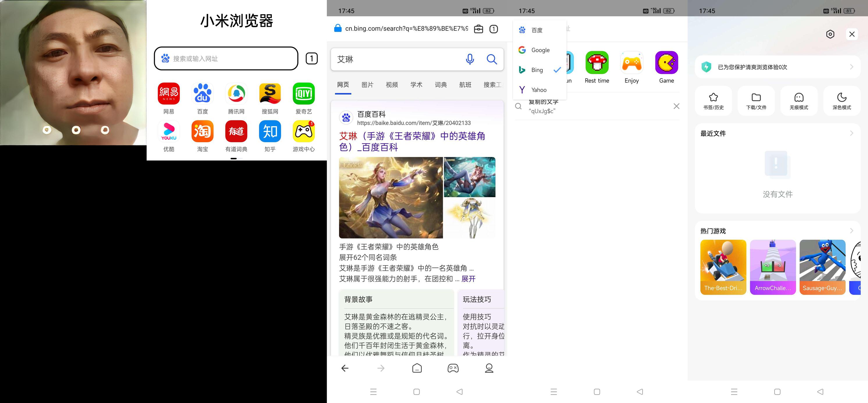Open the 有道词典 shortcut

(236, 131)
